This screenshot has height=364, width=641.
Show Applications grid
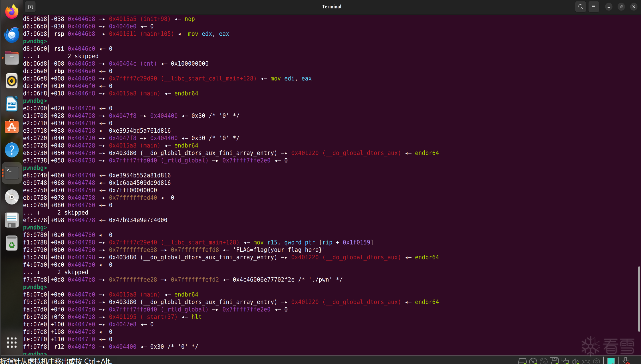pos(12,343)
